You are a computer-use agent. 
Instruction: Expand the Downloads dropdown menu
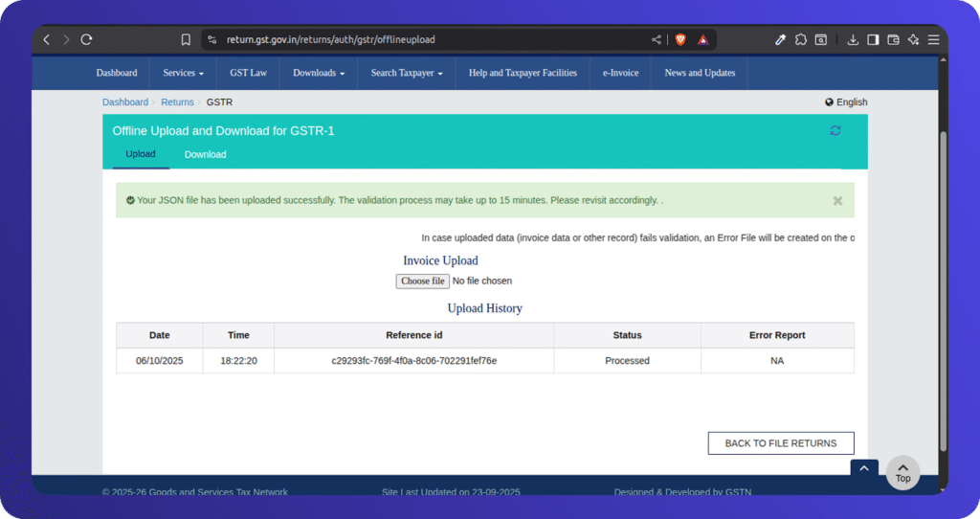(x=319, y=73)
